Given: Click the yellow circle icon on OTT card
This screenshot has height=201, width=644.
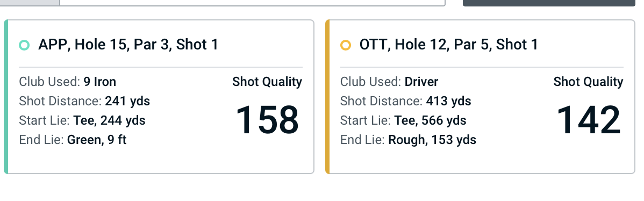Looking at the screenshot, I should (x=346, y=45).
